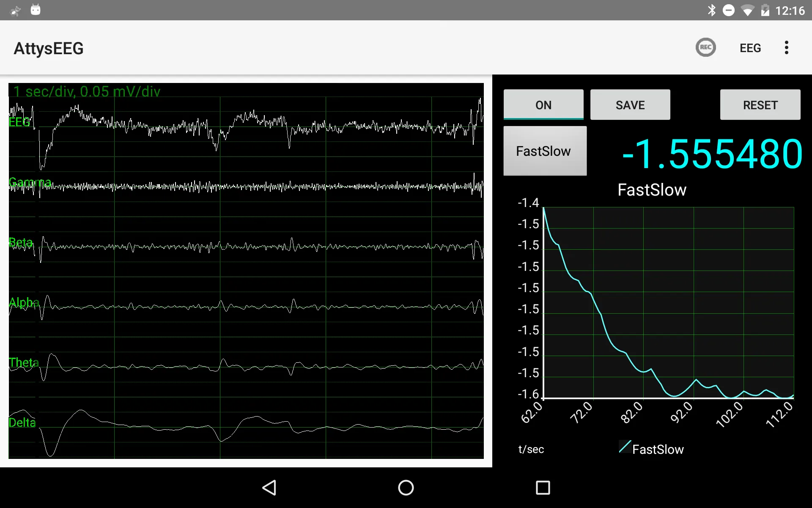This screenshot has width=812, height=508.
Task: Tap the Delta channel label
Action: click(x=22, y=422)
